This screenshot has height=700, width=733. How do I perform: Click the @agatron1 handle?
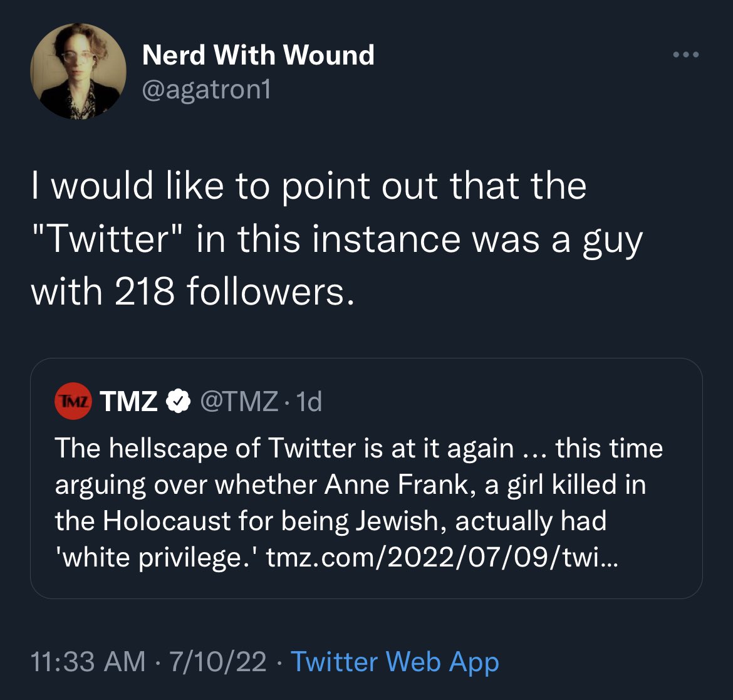[x=207, y=90]
